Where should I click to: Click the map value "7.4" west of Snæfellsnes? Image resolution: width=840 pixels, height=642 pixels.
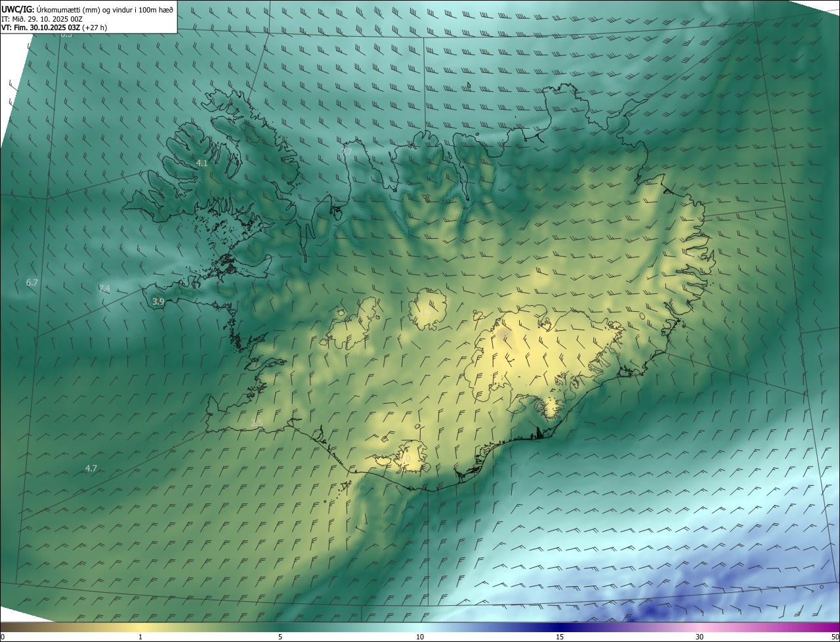point(104,289)
